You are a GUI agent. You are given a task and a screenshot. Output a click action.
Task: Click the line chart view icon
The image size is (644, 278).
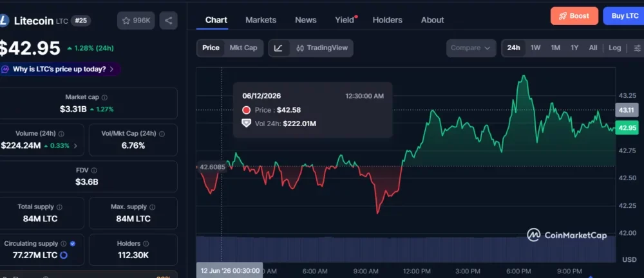pos(278,48)
